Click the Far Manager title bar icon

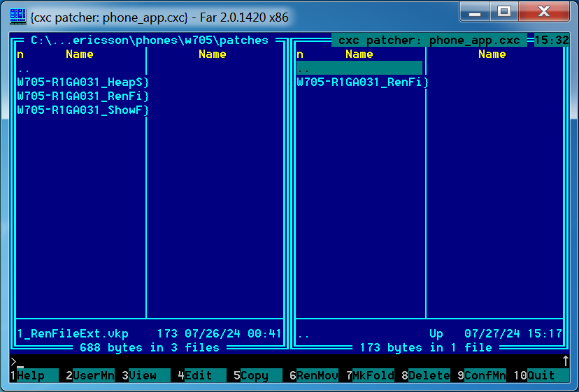[x=18, y=17]
